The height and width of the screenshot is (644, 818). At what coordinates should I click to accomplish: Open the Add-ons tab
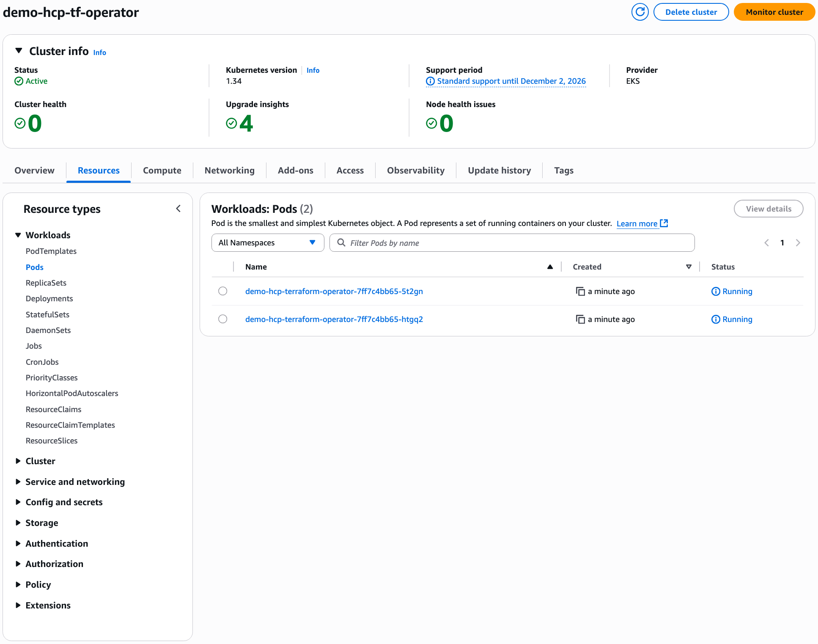[x=295, y=171]
